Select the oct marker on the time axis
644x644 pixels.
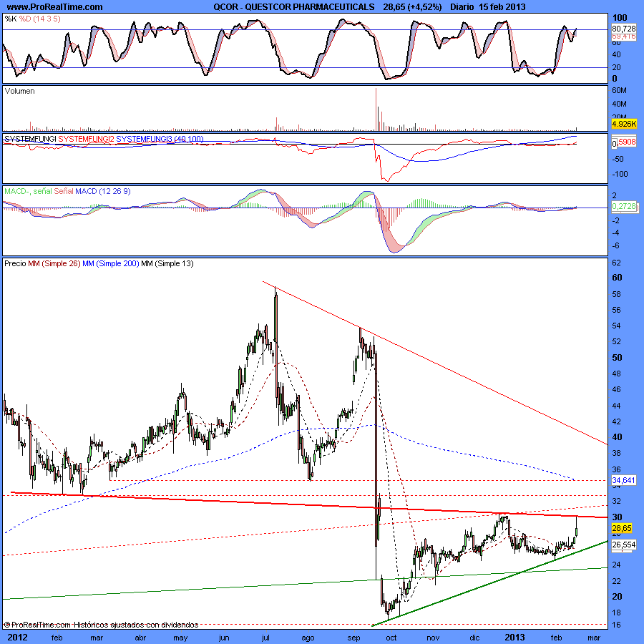point(391,635)
